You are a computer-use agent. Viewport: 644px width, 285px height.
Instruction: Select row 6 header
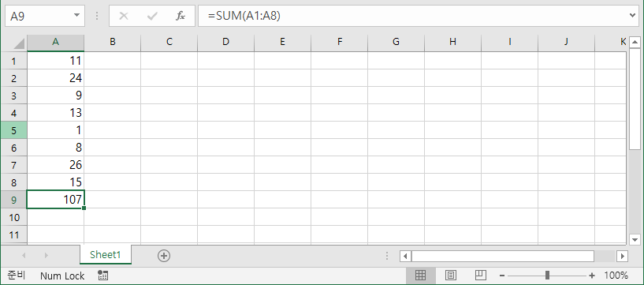point(14,148)
